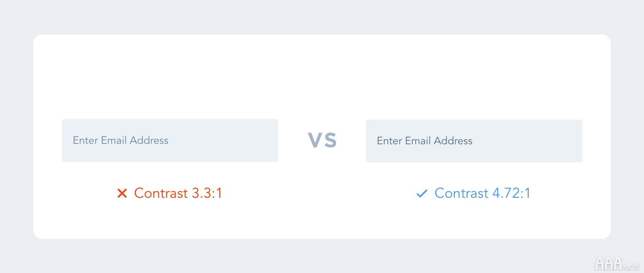Click the red X icon
644x273 pixels.
coord(122,193)
